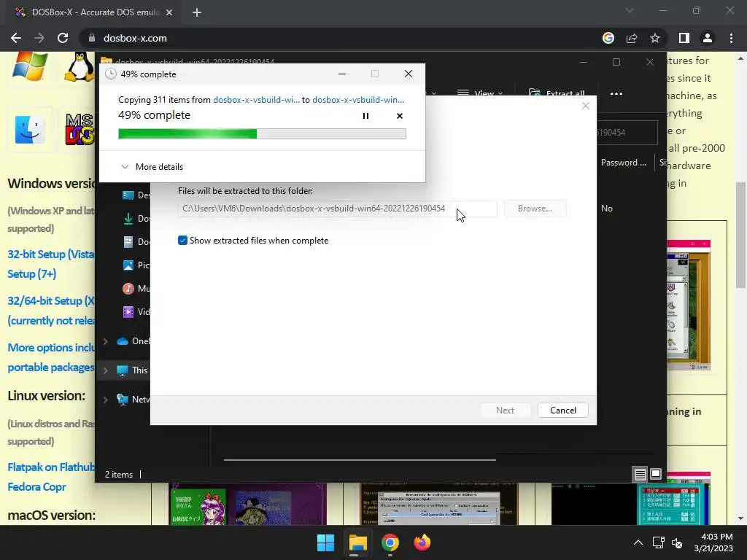Open the clock showing 4:03 PM
Viewport: 747px width, 560px height.
pyautogui.click(x=713, y=542)
